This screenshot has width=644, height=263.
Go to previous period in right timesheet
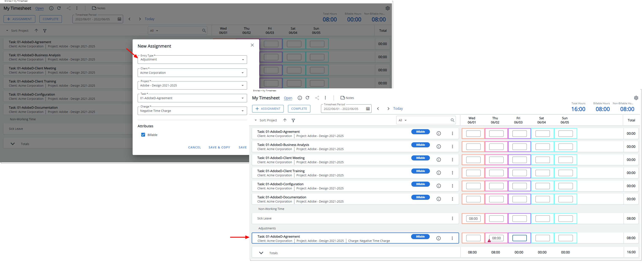pos(378,109)
